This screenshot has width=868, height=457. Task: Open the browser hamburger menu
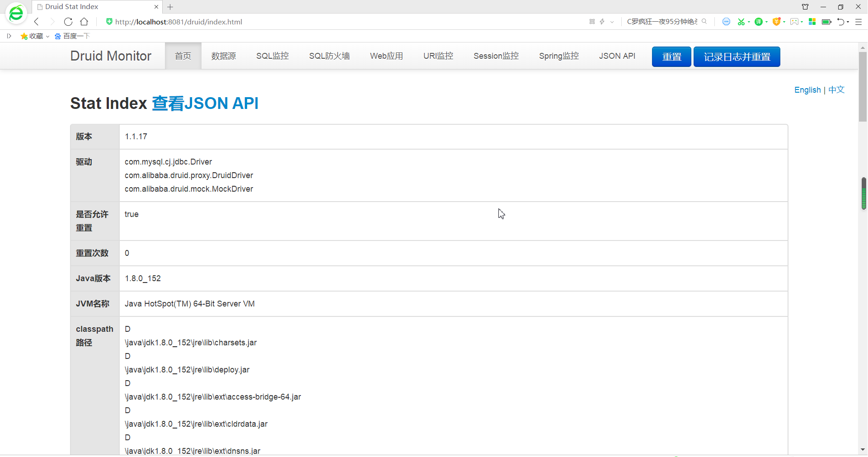coord(859,22)
